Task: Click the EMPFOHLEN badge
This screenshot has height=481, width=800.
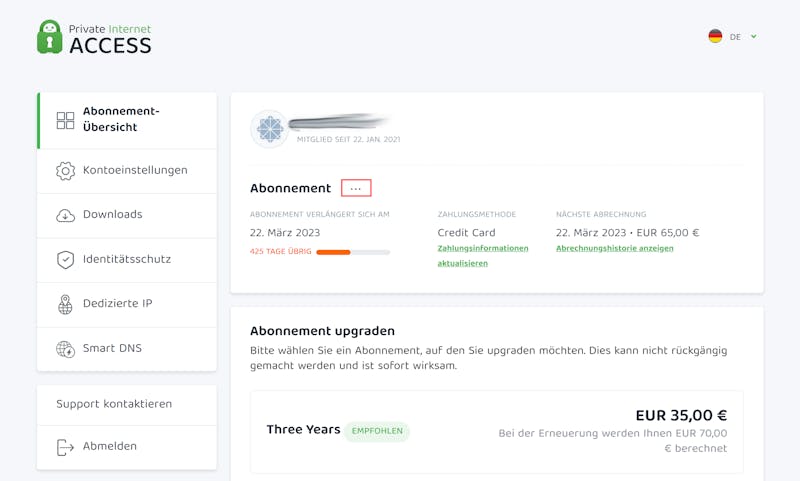Action: 377,431
